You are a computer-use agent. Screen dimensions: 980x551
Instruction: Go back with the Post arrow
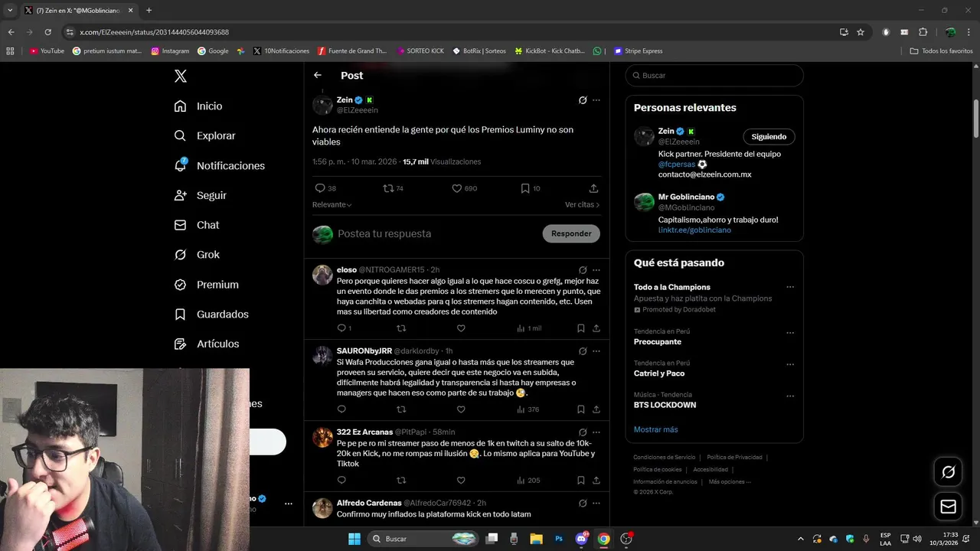pyautogui.click(x=318, y=75)
